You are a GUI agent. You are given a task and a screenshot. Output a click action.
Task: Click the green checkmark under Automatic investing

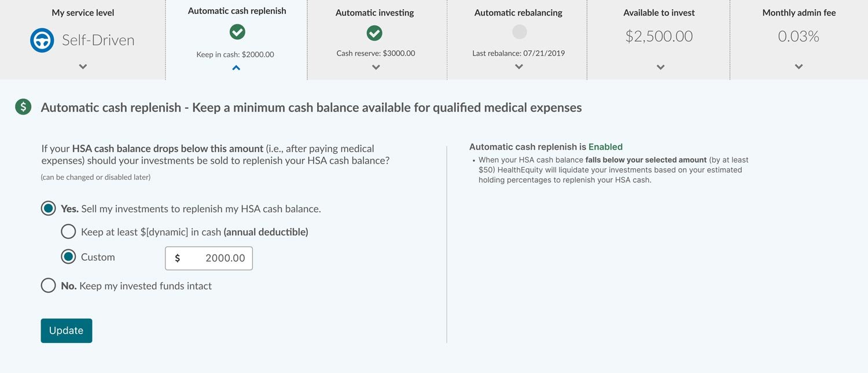tap(374, 33)
